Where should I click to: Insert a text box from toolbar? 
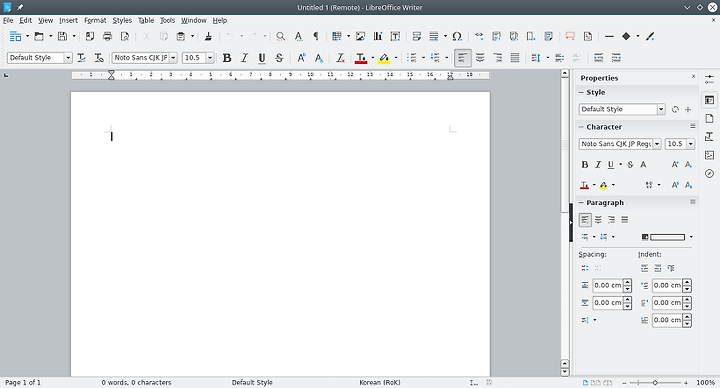tap(395, 36)
